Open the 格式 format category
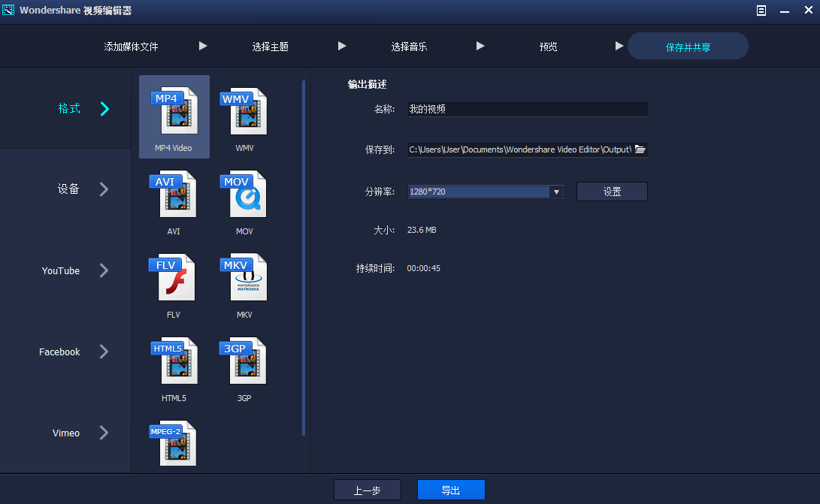Viewport: 820px width, 504px height. [x=65, y=108]
